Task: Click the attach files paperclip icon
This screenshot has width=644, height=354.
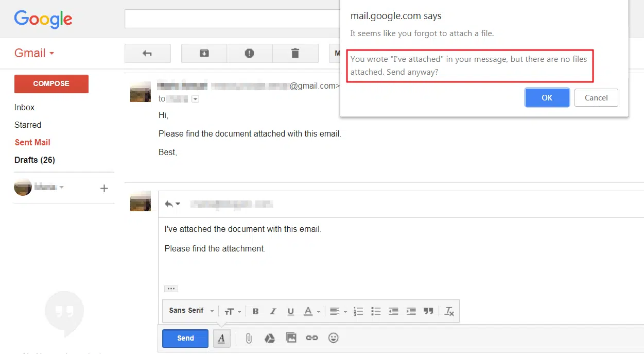Action: pyautogui.click(x=249, y=339)
